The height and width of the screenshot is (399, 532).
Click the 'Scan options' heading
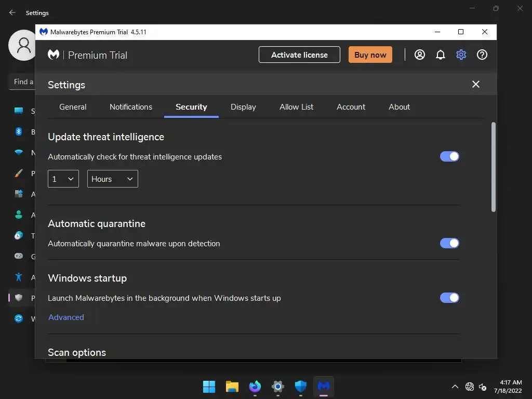(77, 353)
